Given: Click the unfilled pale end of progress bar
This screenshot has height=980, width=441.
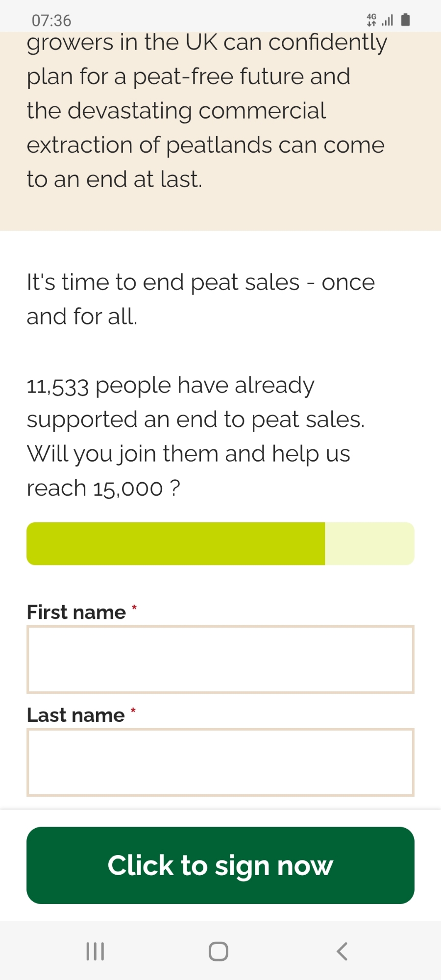Looking at the screenshot, I should (x=369, y=543).
